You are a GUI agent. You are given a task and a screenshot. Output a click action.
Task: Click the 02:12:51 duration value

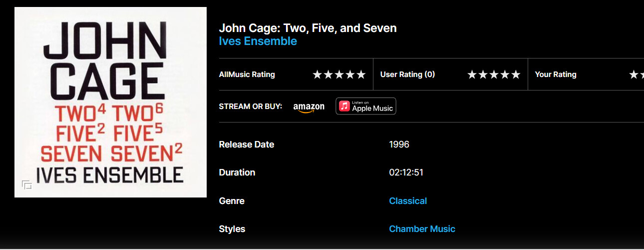(x=406, y=172)
